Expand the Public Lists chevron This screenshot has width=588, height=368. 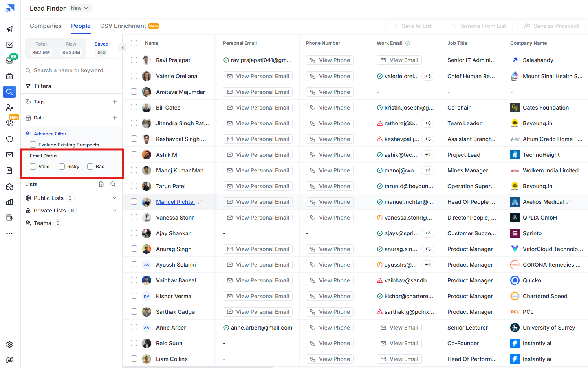point(115,198)
